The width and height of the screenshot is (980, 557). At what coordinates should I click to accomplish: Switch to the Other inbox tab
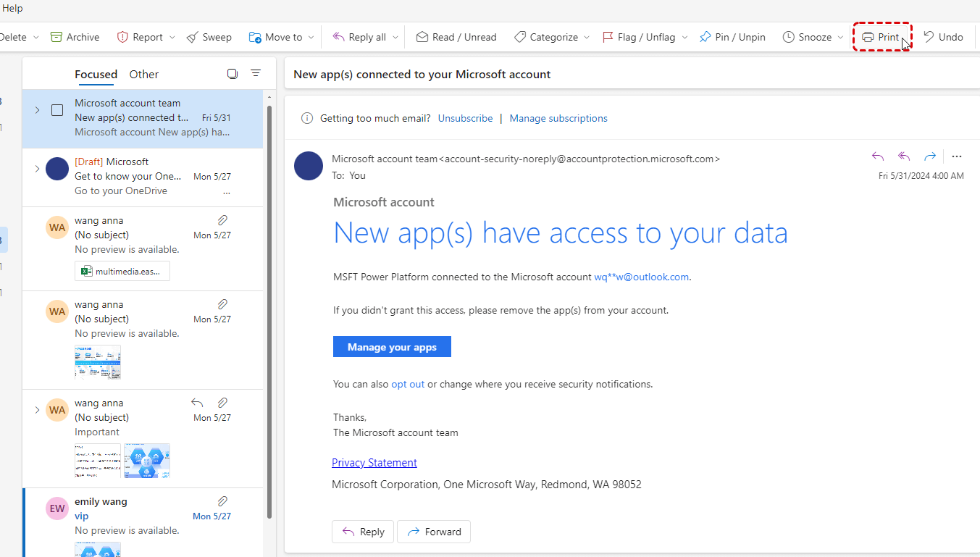143,74
